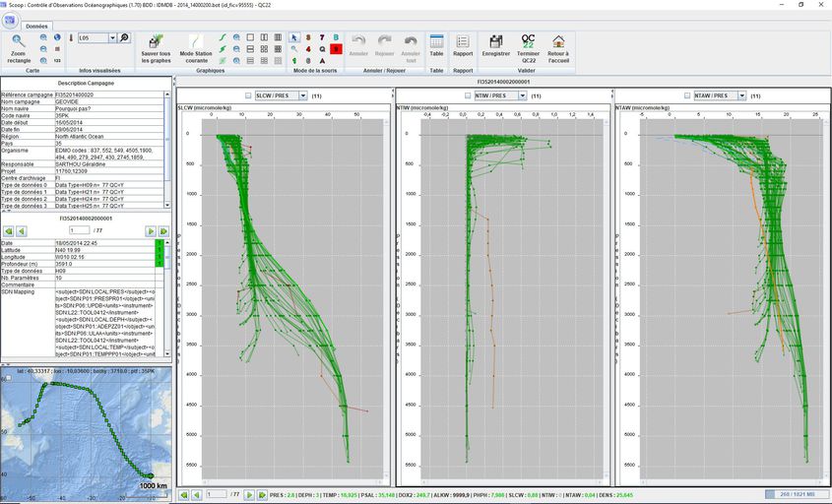Click the globe icon in Carte group

tap(57, 37)
